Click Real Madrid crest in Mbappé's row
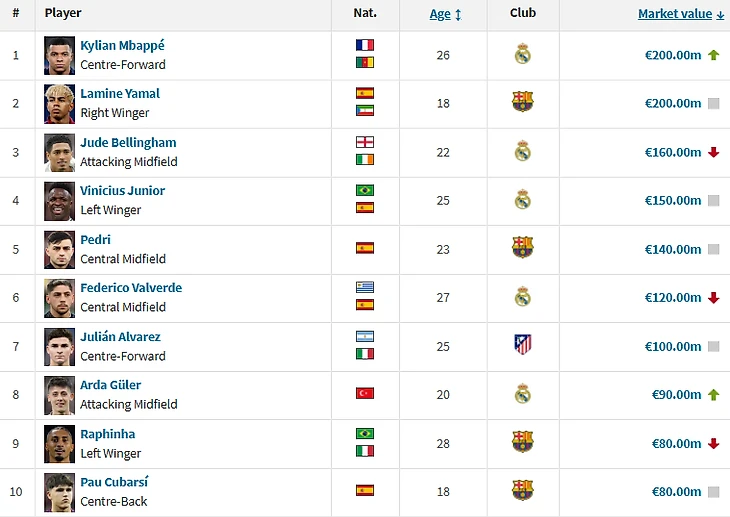Image resolution: width=730 pixels, height=517 pixels. pos(522,54)
